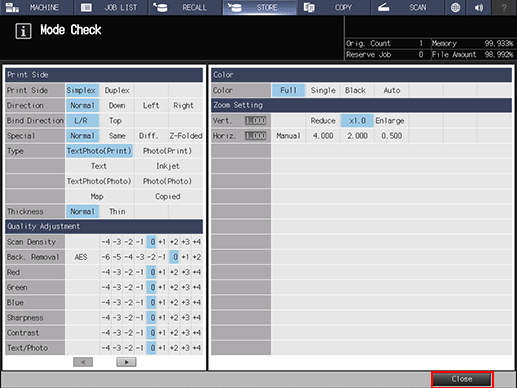The height and width of the screenshot is (388, 517).
Task: Go to next page with right arrow
Action: (126, 362)
